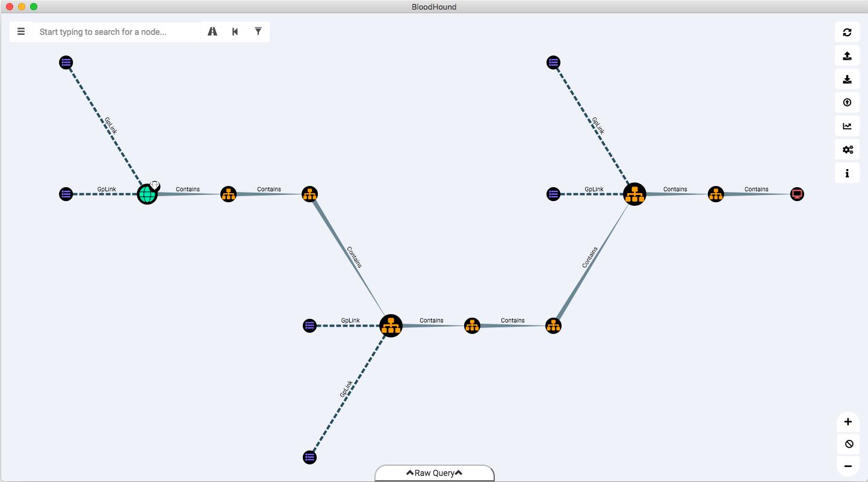
Task: Open the About info icon
Action: point(847,173)
